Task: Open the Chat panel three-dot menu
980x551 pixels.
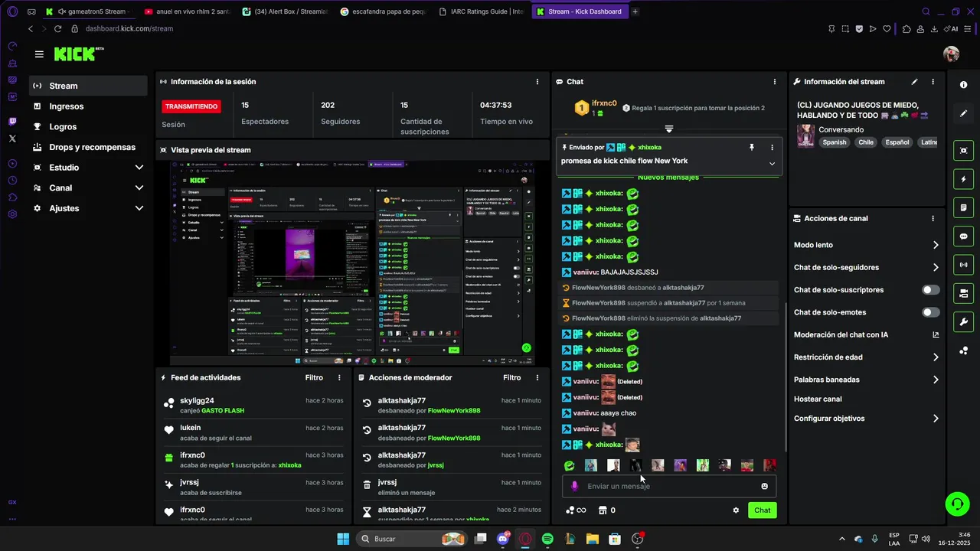Action: [x=775, y=81]
